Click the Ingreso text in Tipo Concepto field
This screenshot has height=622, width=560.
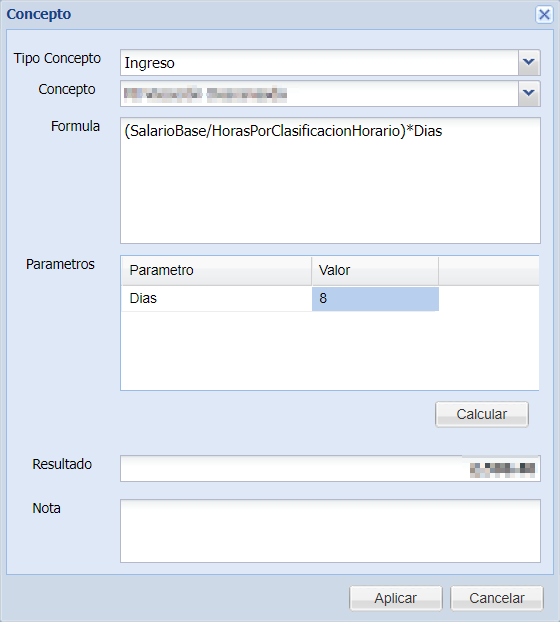(x=150, y=63)
